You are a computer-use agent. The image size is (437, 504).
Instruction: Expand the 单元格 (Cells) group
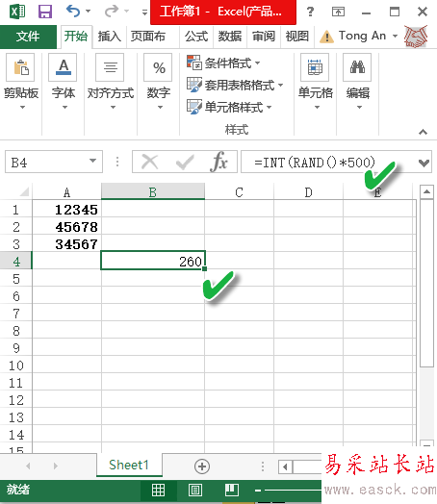click(315, 82)
